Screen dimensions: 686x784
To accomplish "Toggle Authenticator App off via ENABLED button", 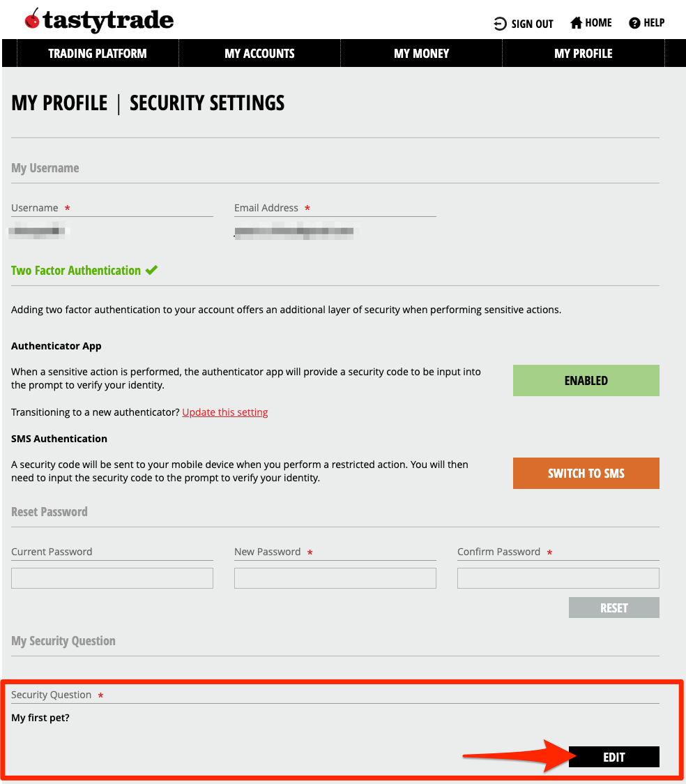I will point(586,380).
